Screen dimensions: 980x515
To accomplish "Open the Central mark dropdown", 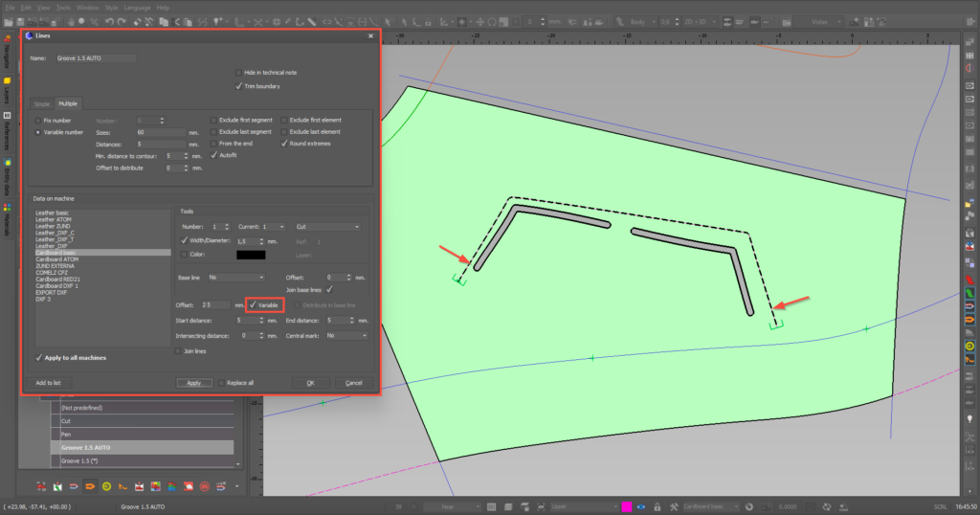I will pos(346,336).
